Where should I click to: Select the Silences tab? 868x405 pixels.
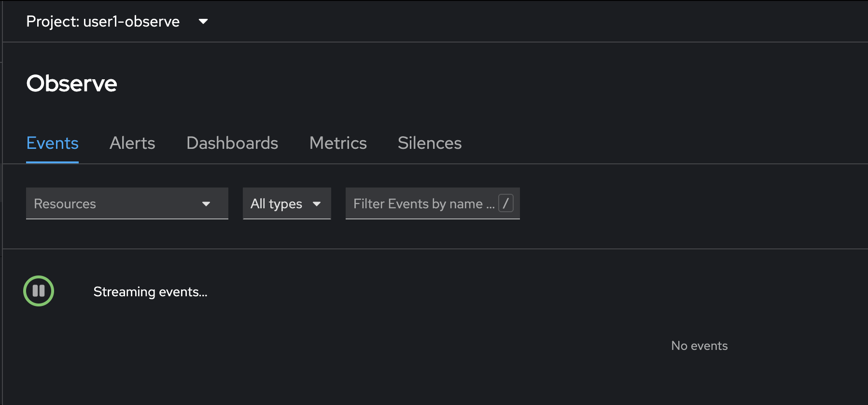(x=430, y=144)
